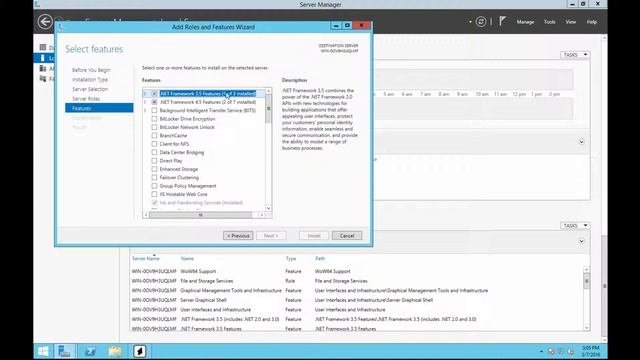Launch PowerShell from the taskbar
The height and width of the screenshot is (360, 640).
click(x=90, y=351)
